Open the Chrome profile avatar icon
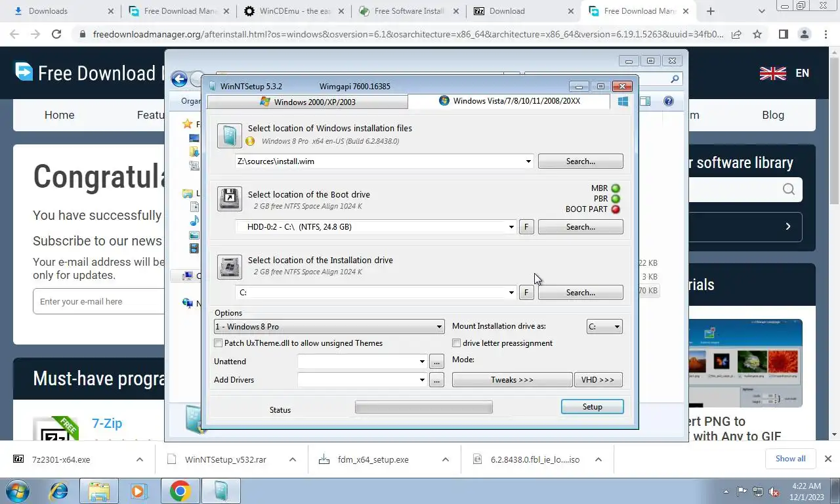840x504 pixels. click(805, 34)
